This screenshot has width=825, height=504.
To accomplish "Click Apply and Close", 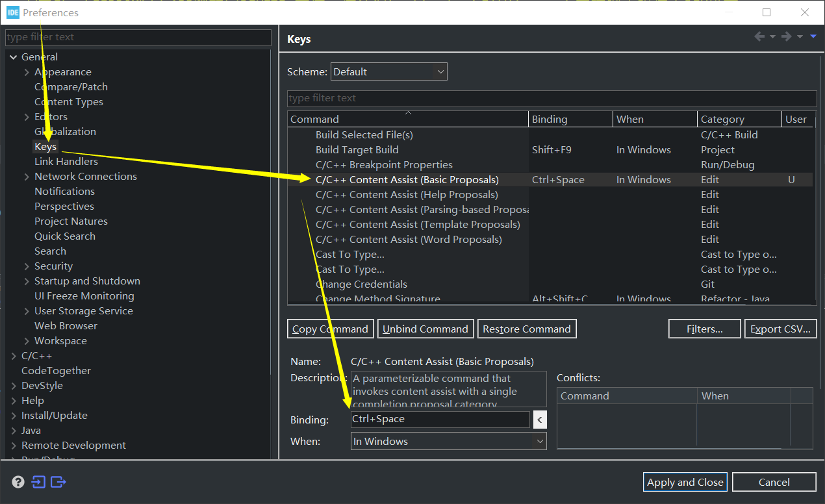I will [x=685, y=482].
